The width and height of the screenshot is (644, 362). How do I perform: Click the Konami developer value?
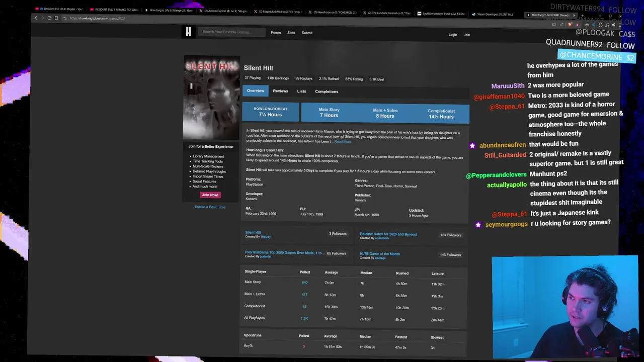[x=252, y=199]
